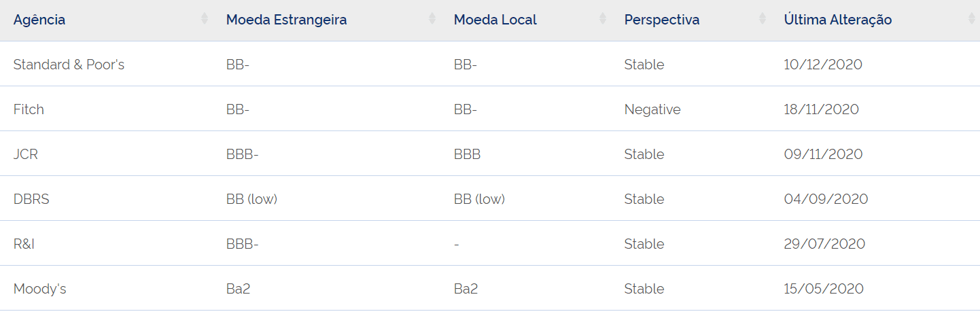Click DBRS foreign currency rating BB (low)

pyautogui.click(x=252, y=199)
